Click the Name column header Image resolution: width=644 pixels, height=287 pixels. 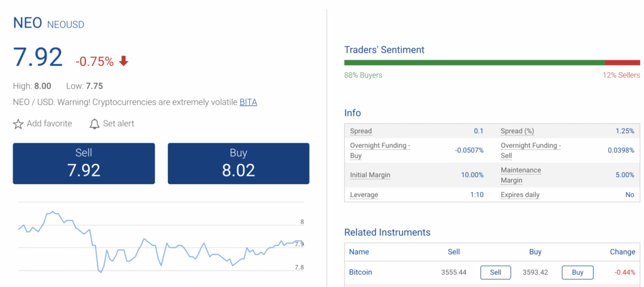pos(359,252)
